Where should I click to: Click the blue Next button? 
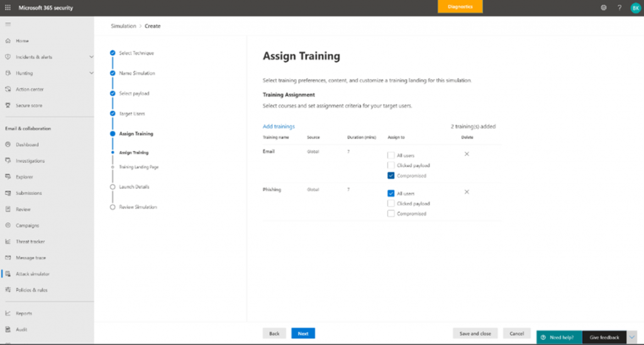tap(303, 334)
